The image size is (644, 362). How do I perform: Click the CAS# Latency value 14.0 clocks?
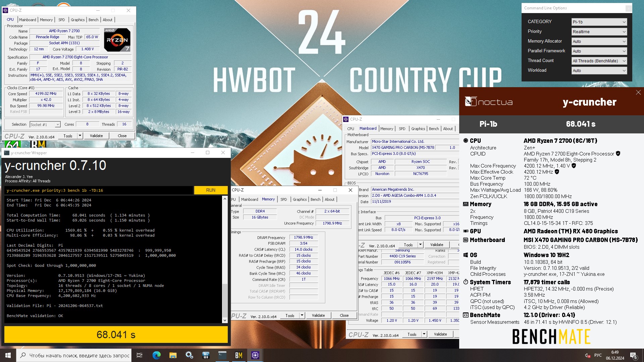[x=304, y=250]
